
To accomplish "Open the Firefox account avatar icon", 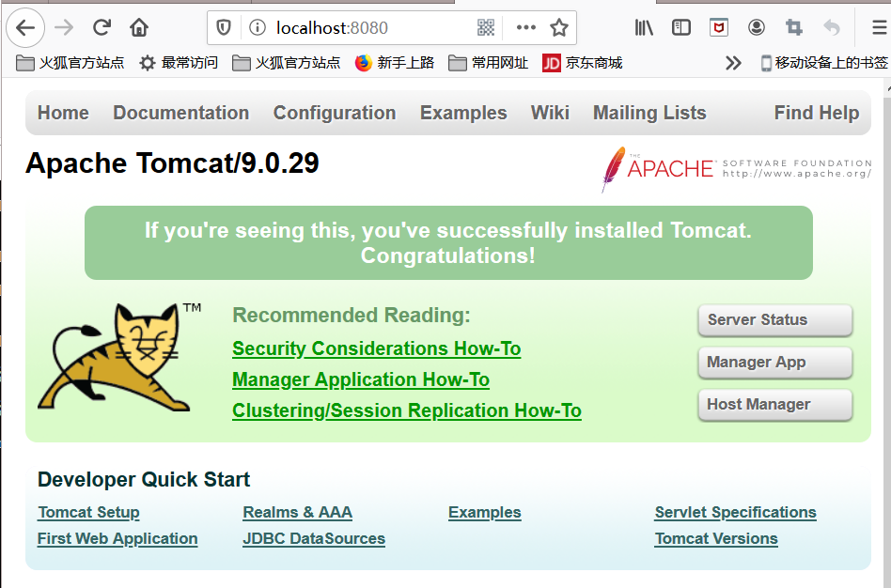I will (x=757, y=27).
